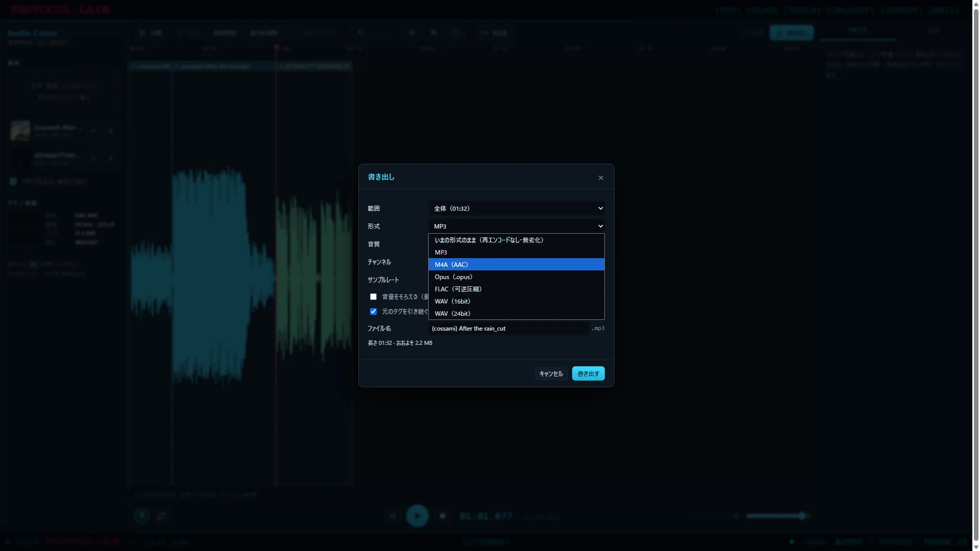Collapse the 形式 format dropdown showing MP3
The width and height of the screenshot is (980, 551).
click(x=517, y=226)
